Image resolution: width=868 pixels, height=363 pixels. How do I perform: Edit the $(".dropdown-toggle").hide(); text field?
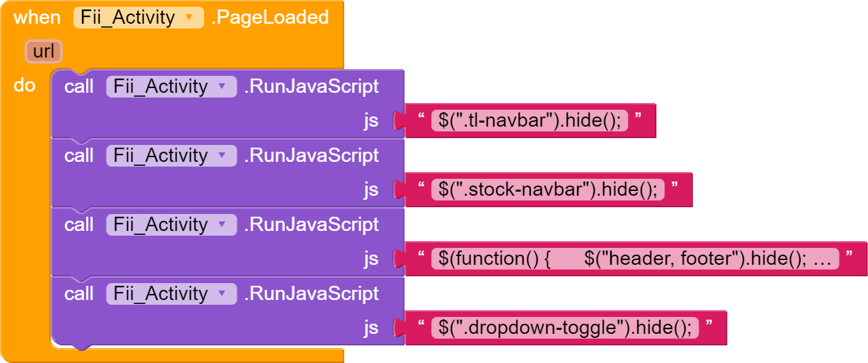click(565, 328)
